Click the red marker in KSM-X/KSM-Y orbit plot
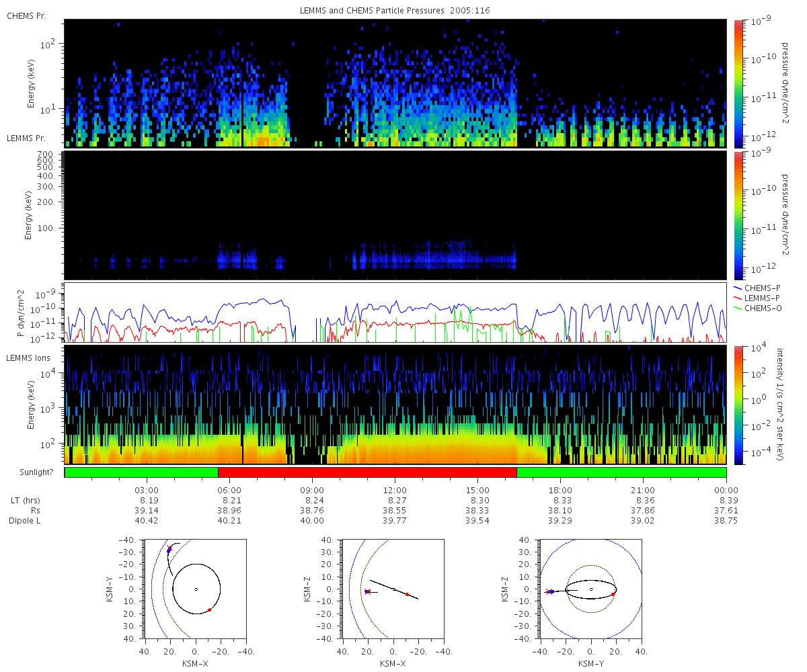The image size is (807, 672). pyautogui.click(x=210, y=610)
